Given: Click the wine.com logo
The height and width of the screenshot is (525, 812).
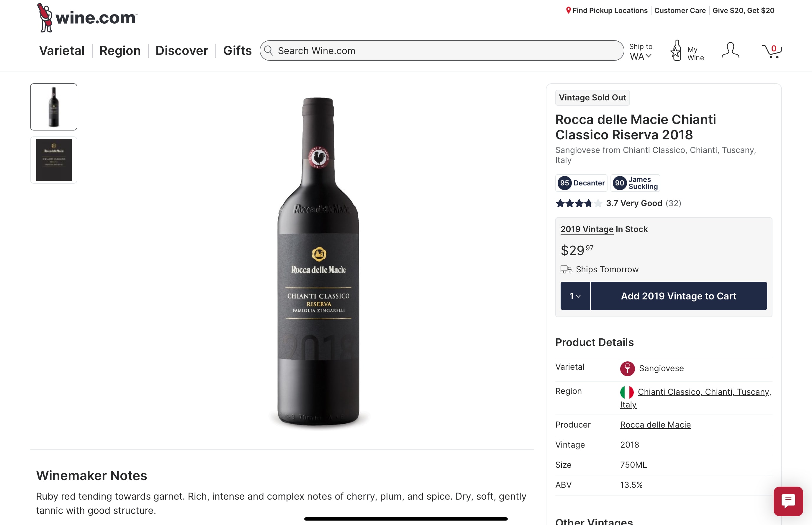Looking at the screenshot, I should pos(87,18).
